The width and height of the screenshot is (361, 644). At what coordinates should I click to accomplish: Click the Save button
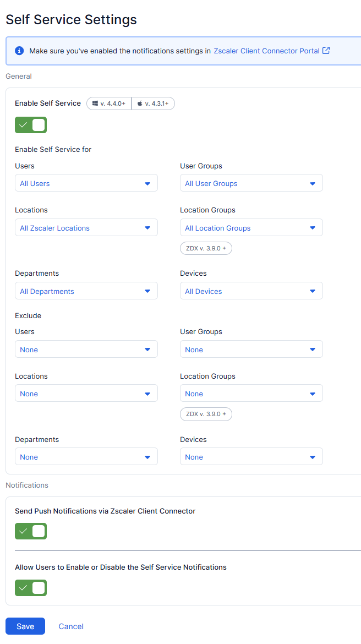(x=25, y=626)
